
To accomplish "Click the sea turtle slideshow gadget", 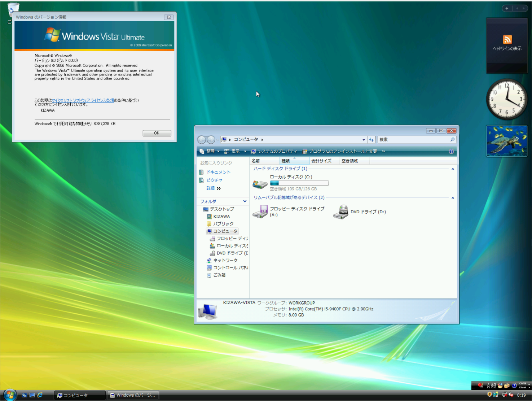I will (507, 141).
